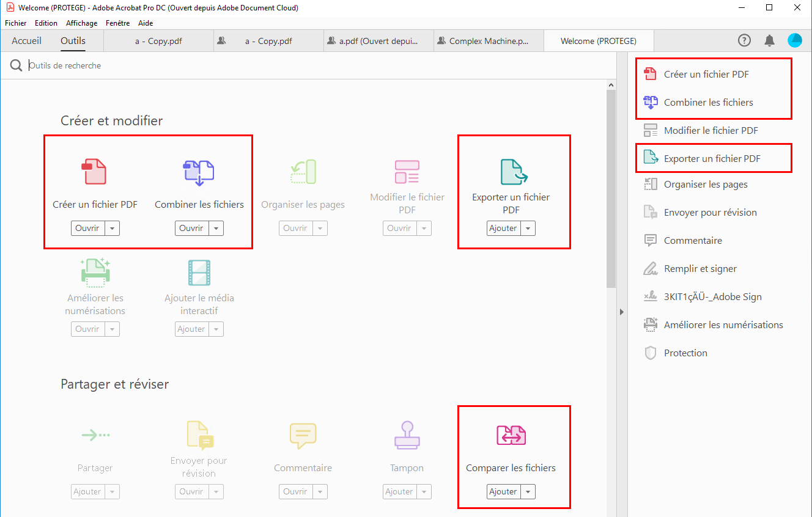Viewport: 812px width, 517px height.
Task: Open the dropdown arrow under Améliorer les numérisations
Action: pyautogui.click(x=112, y=329)
